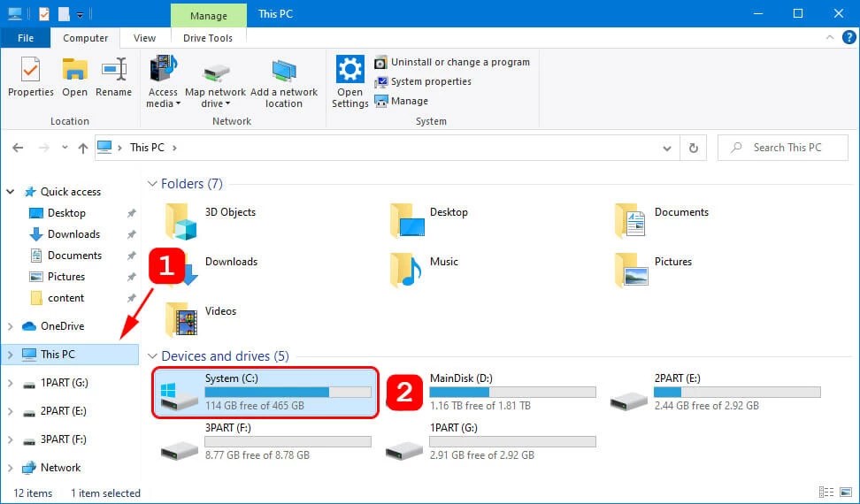Go back with the back arrow
Screen dimensions: 860x504
coord(18,148)
